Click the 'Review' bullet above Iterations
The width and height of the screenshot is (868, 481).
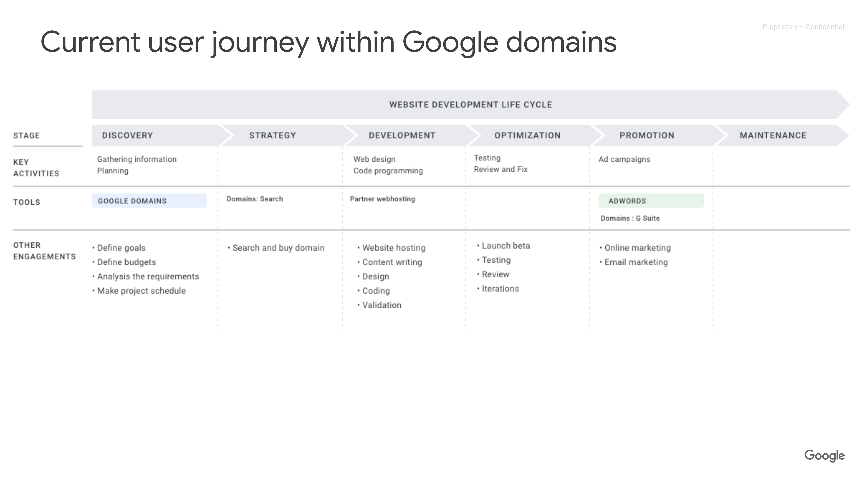click(x=493, y=274)
